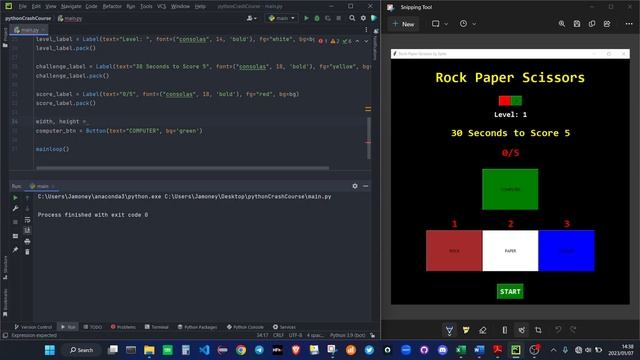Select the image crop tool in Snipping Tool

[x=538, y=330]
